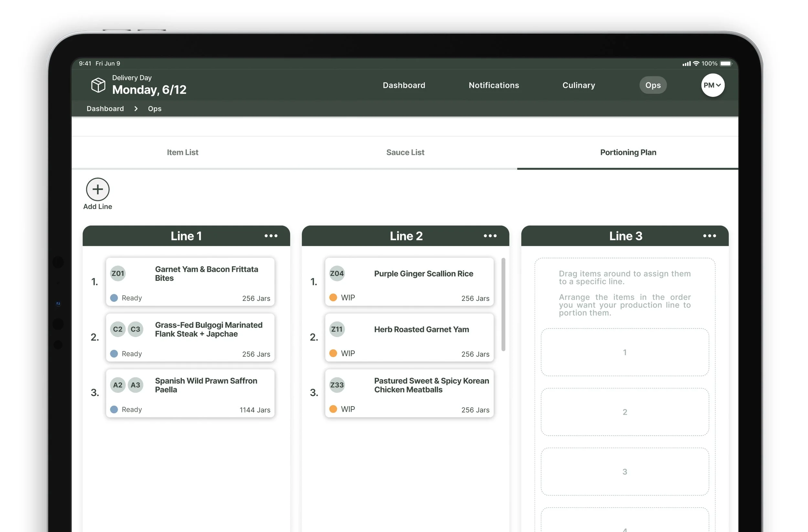Open Line 2 three-dot options menu

[x=490, y=236]
